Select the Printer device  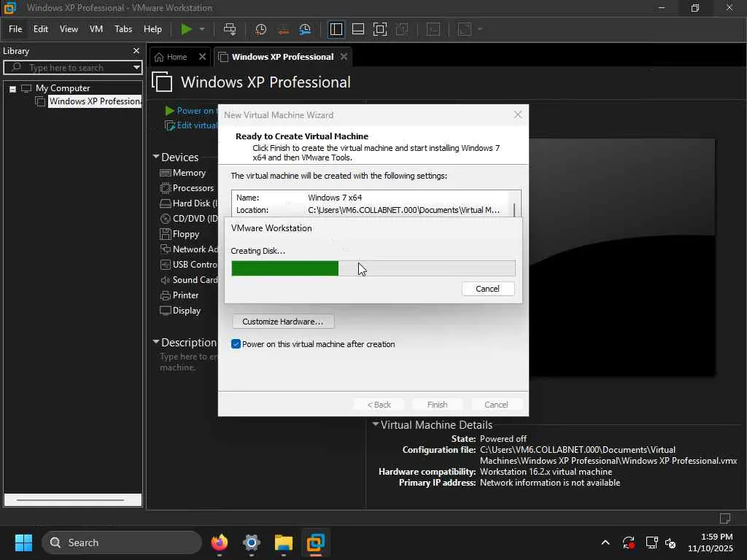point(179,295)
